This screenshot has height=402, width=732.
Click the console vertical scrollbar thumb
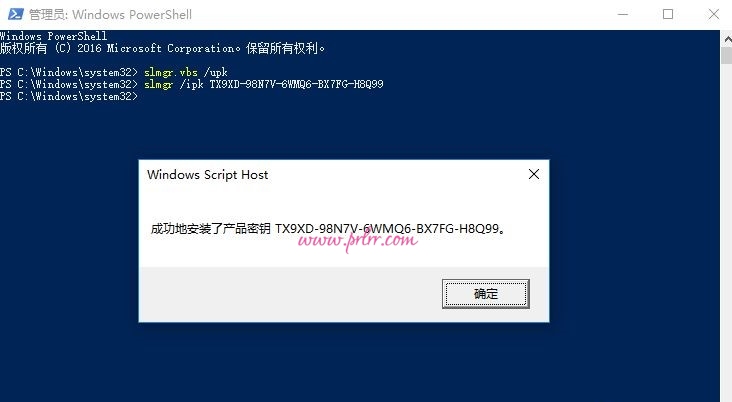click(x=727, y=56)
